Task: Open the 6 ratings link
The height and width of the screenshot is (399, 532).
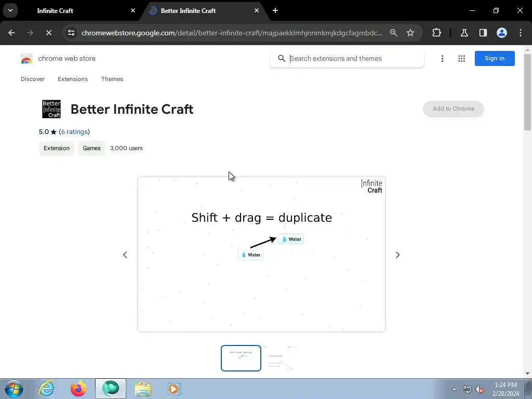Action: coord(75,131)
